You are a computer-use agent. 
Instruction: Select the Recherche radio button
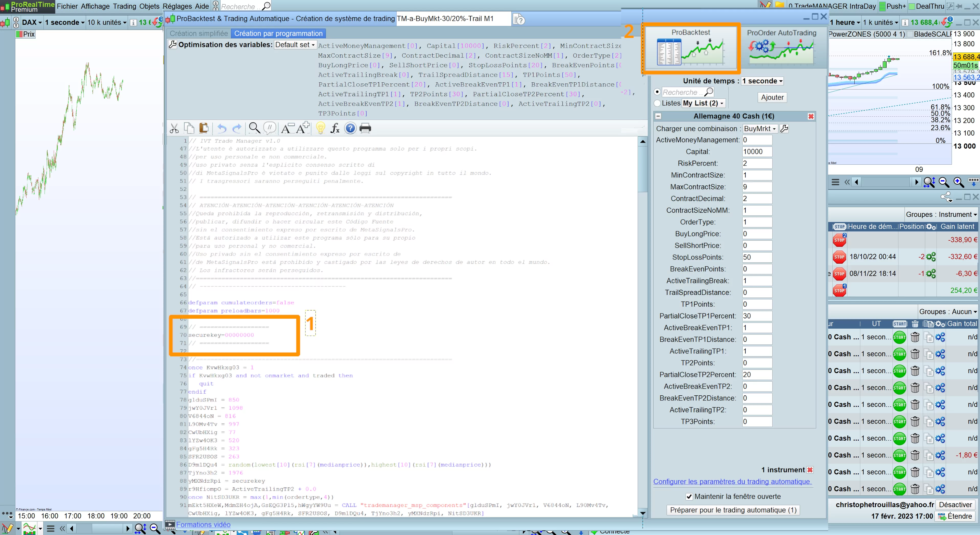[x=657, y=92]
